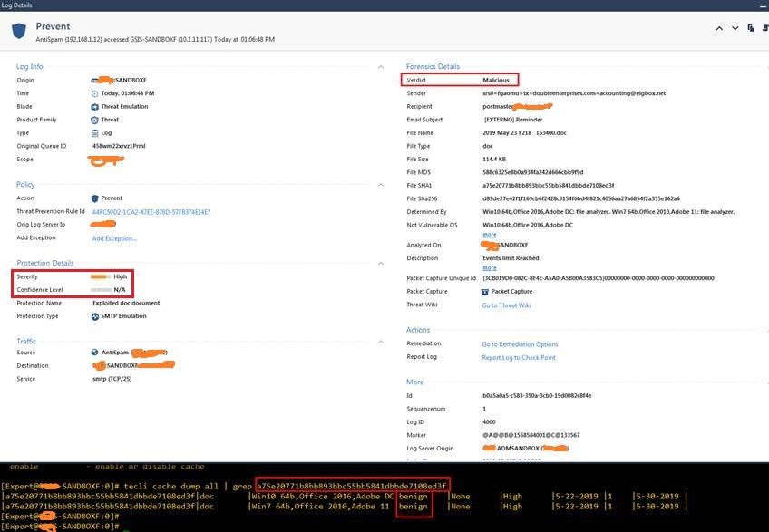Select the File Type value 'doc'
This screenshot has height=532, width=769.
coord(488,146)
